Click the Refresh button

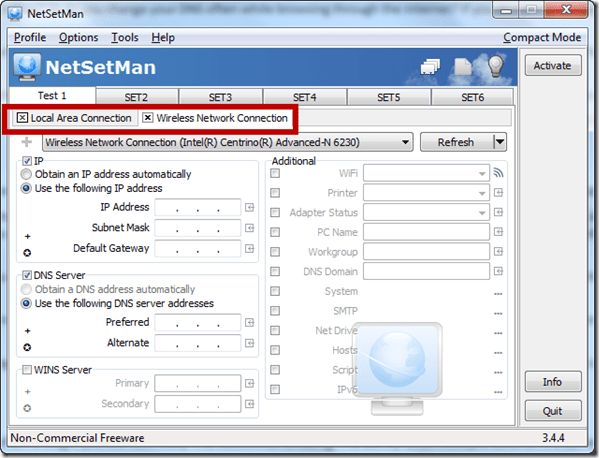(457, 142)
